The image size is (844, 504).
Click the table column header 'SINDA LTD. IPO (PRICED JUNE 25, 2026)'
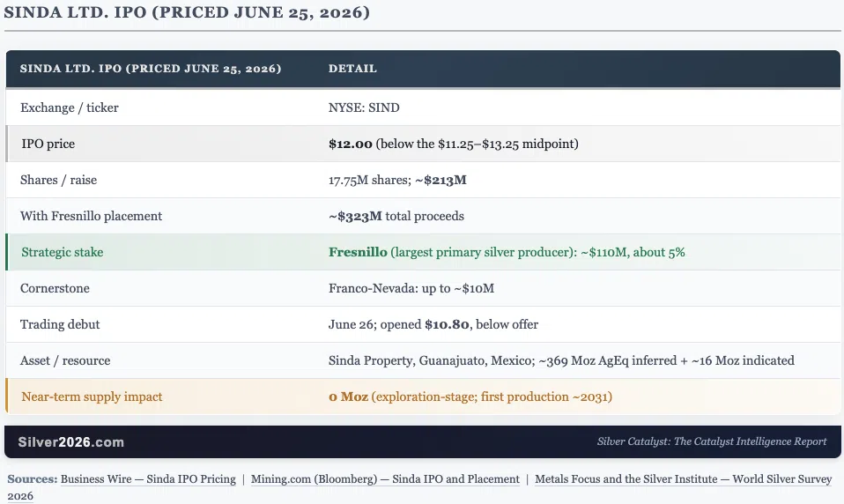pyautogui.click(x=151, y=69)
